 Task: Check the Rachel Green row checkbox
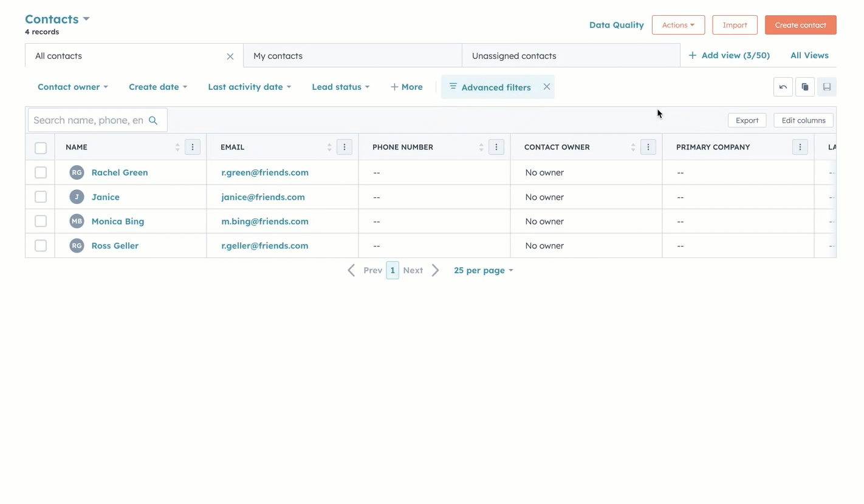(41, 172)
